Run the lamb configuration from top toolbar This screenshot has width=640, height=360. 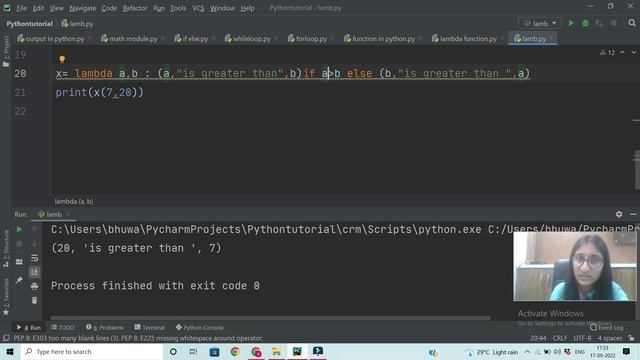coord(571,23)
